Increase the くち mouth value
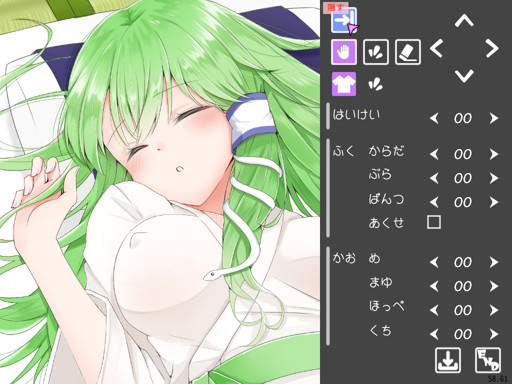This screenshot has width=512, height=384. [x=494, y=334]
